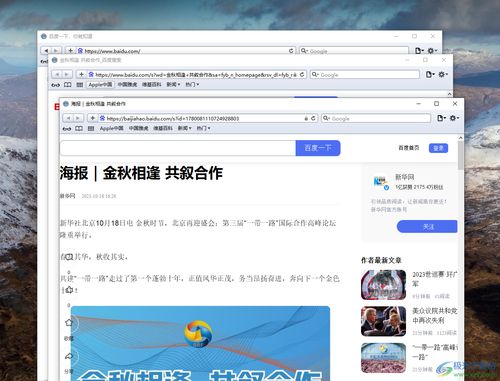Screen dimensions: 500x381
Task: Click the 海报｜金秋相逢 共叙合作 article headline
Action: click(141, 173)
